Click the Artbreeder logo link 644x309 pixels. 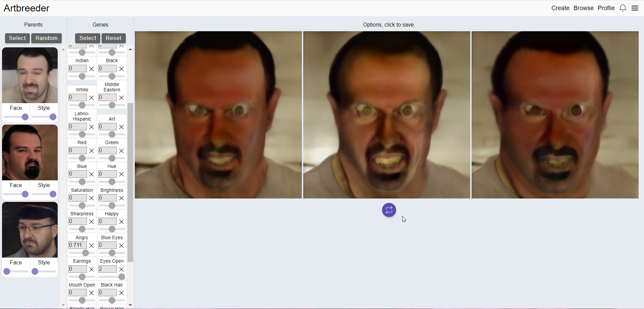pos(26,8)
